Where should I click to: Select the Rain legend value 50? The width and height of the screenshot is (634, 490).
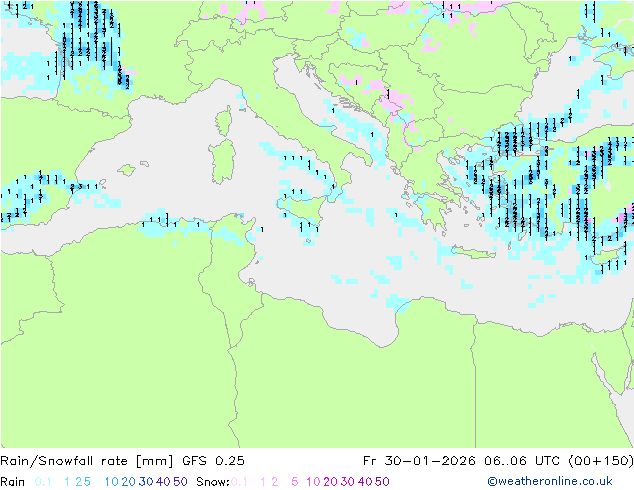coord(180,482)
